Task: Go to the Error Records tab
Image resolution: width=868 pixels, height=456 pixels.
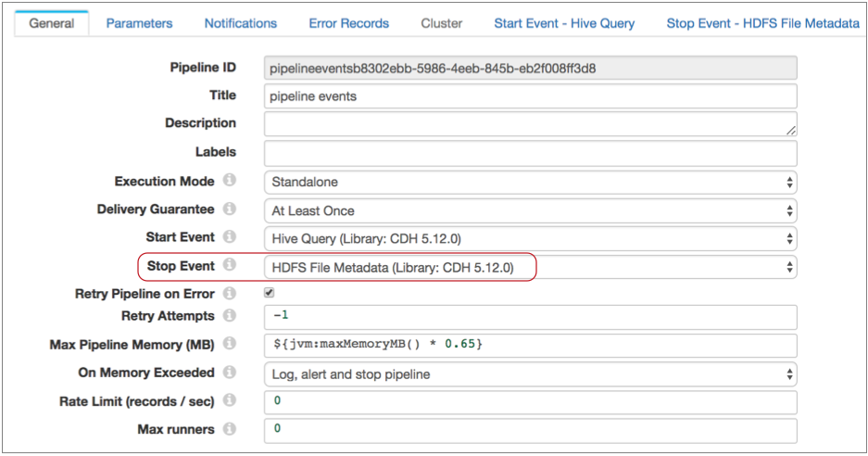Action: 348,23
